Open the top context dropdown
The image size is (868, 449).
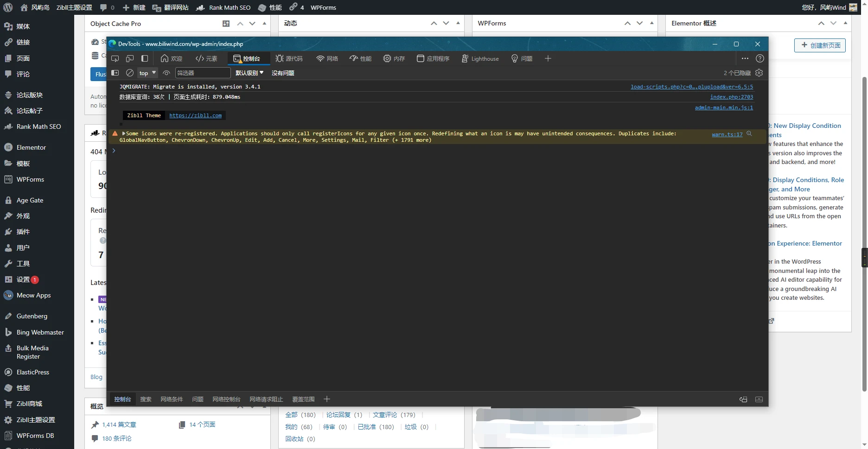click(147, 73)
